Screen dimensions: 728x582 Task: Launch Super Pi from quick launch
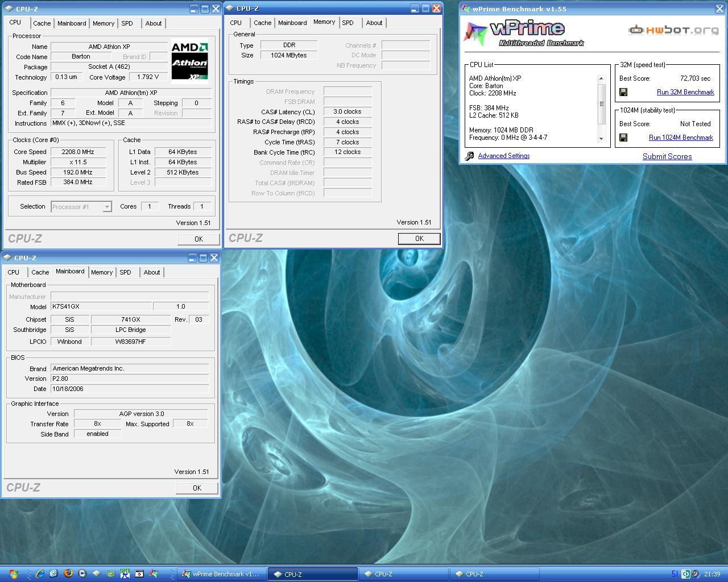pos(125,573)
